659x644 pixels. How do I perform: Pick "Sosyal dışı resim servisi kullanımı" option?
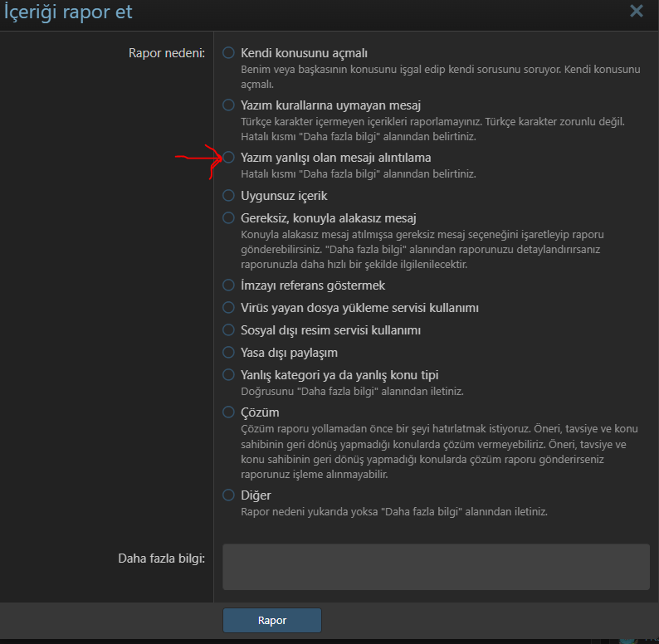(228, 329)
